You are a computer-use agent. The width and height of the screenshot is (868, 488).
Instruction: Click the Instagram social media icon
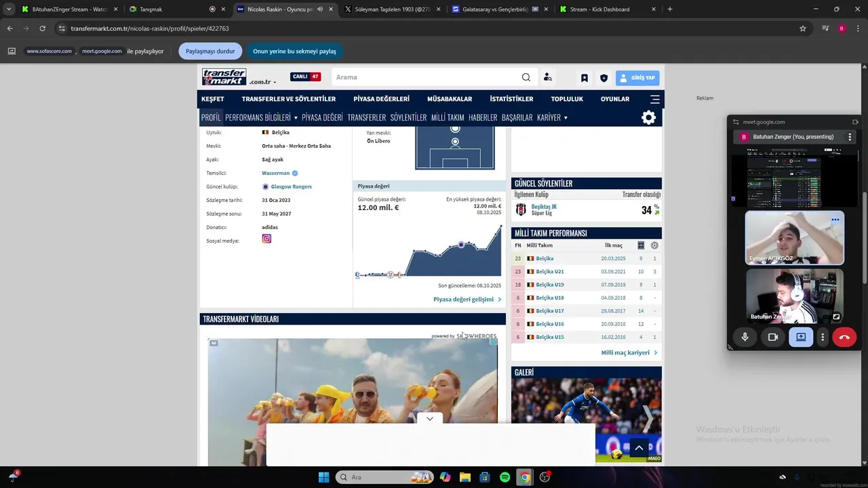coord(267,239)
